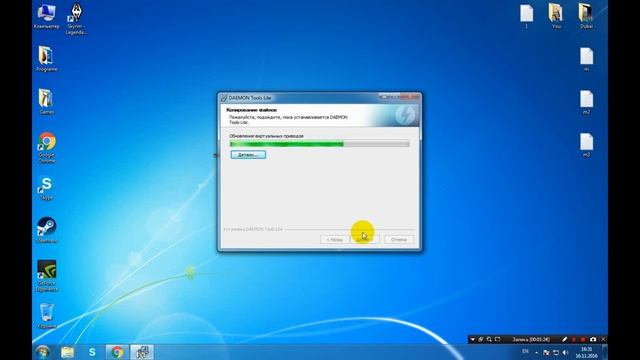
Task: Click the Show desktop strip at taskbar end
Action: [605, 352]
